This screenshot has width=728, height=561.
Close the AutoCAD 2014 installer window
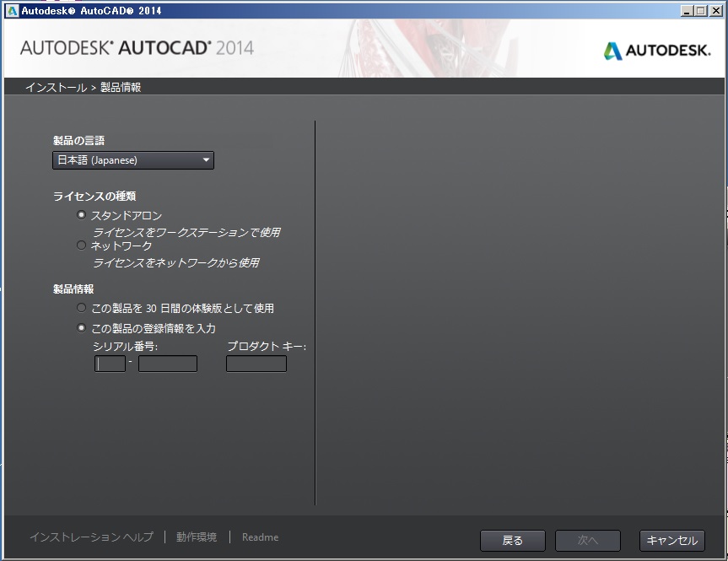tap(716, 11)
